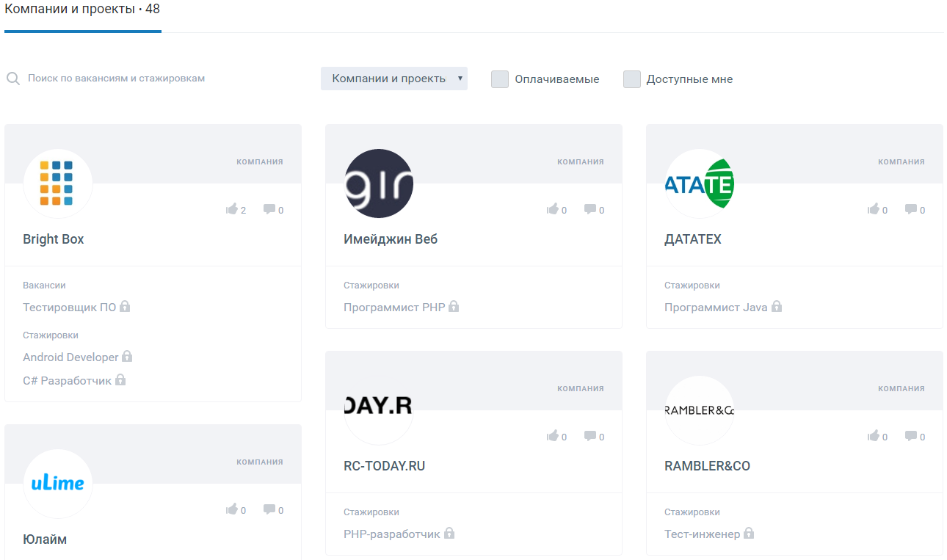Open comments on RC-TODAY.RU card
Image resolution: width=947 pixels, height=560 pixels.
[x=590, y=437]
